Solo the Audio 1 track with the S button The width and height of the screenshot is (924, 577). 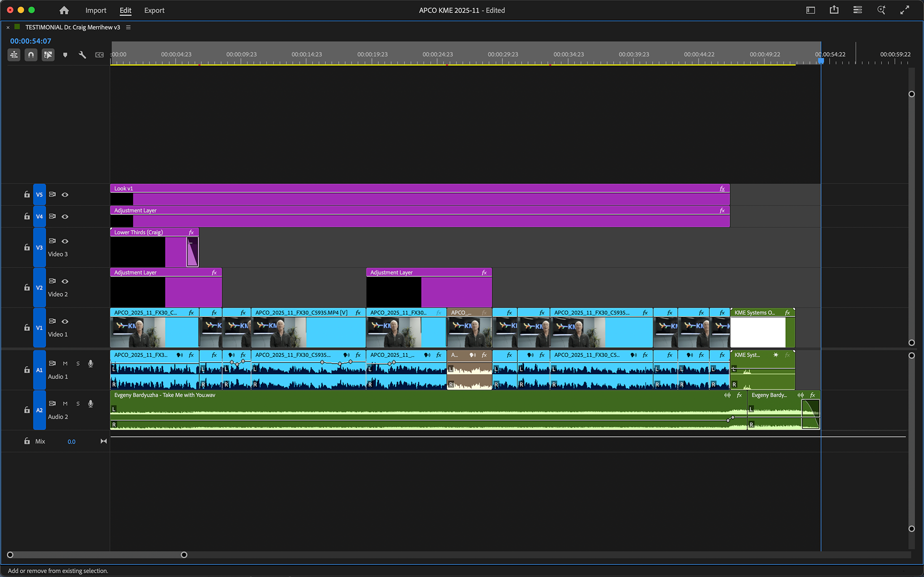[x=77, y=364]
